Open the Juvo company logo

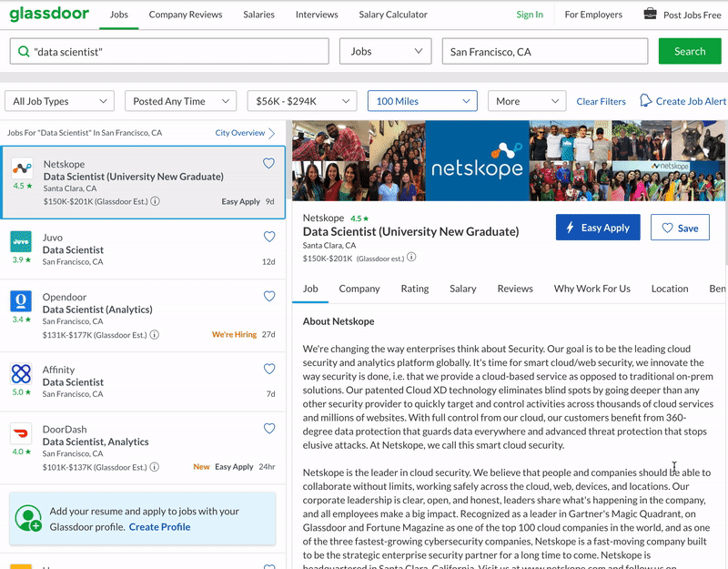21,241
